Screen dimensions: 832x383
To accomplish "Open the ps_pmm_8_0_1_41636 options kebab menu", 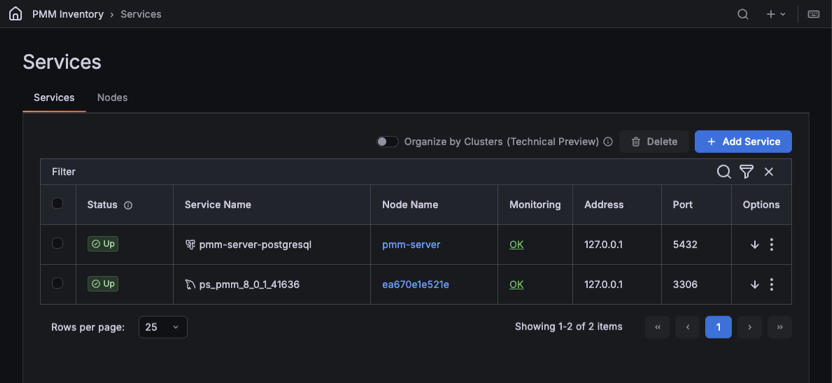I will click(772, 284).
